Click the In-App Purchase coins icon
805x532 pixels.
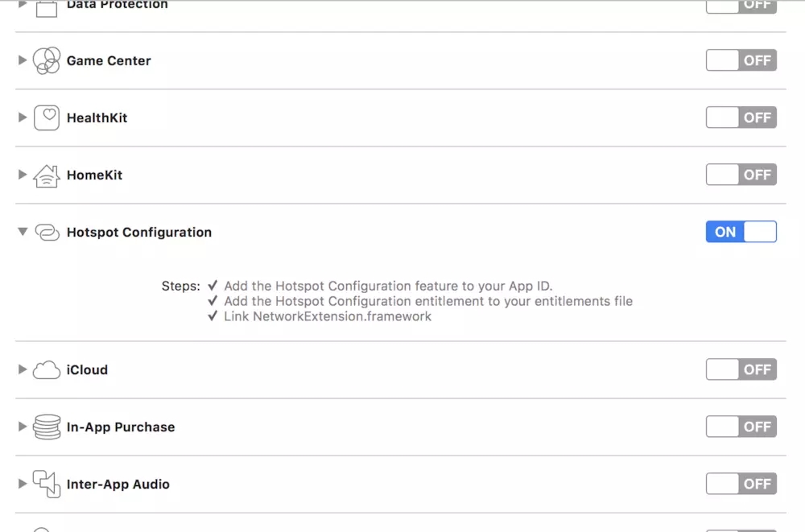click(x=47, y=427)
